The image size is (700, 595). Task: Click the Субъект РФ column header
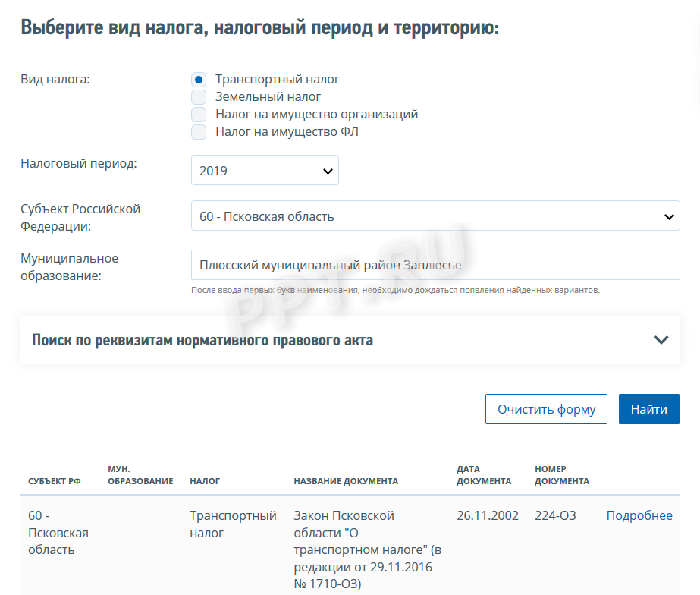click(55, 481)
